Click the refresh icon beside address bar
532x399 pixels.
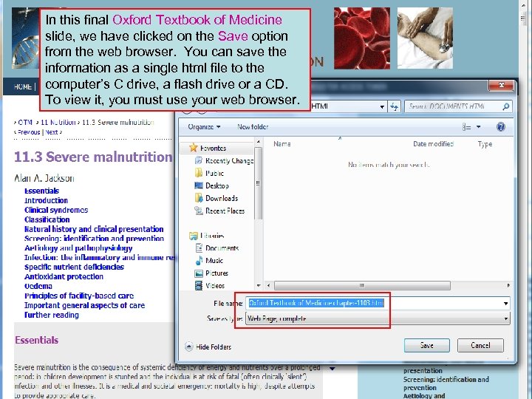tap(394, 106)
